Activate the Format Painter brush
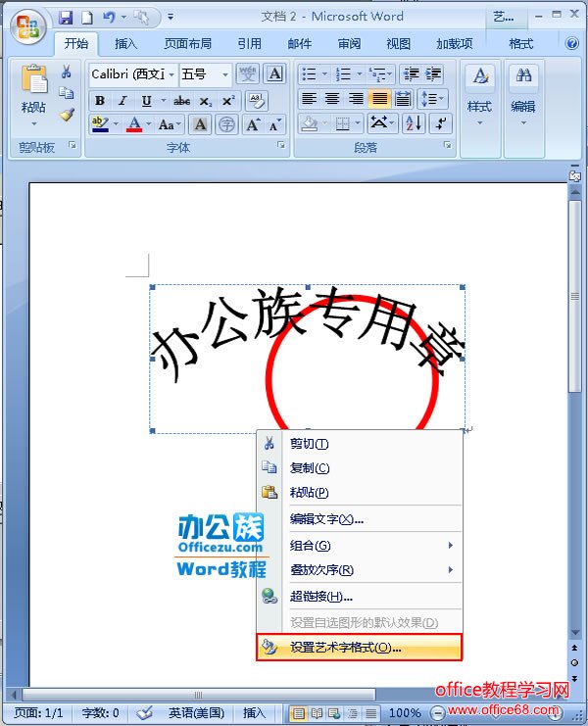This screenshot has height=726, width=588. pyautogui.click(x=67, y=115)
